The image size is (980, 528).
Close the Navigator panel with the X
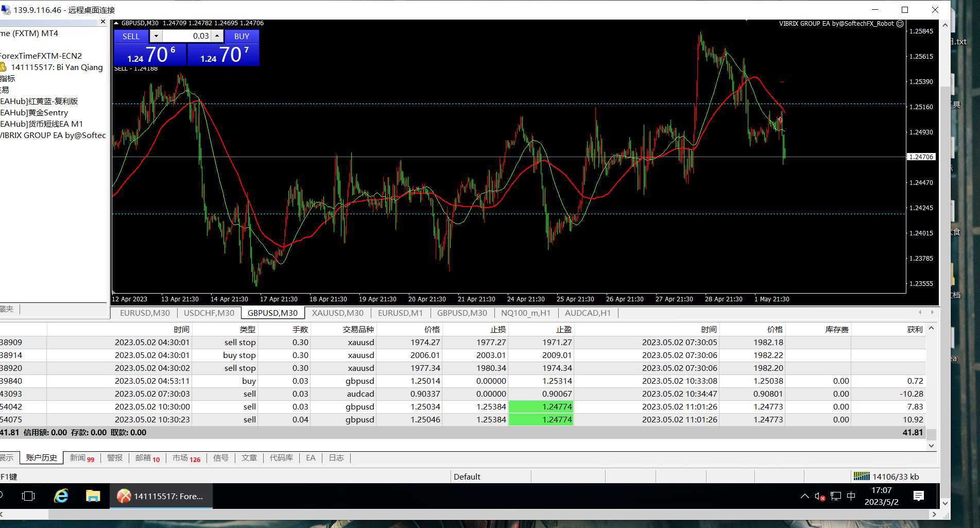coord(103,22)
